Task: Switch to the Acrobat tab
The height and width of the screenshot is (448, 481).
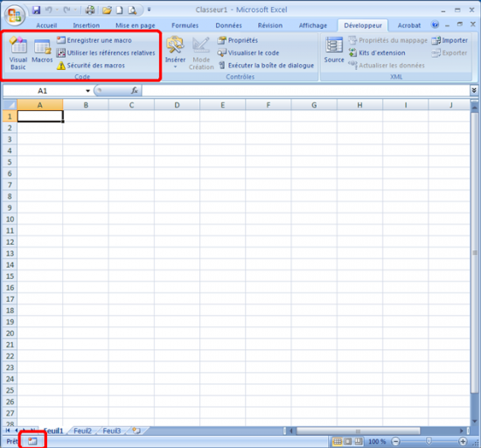Action: [x=409, y=25]
